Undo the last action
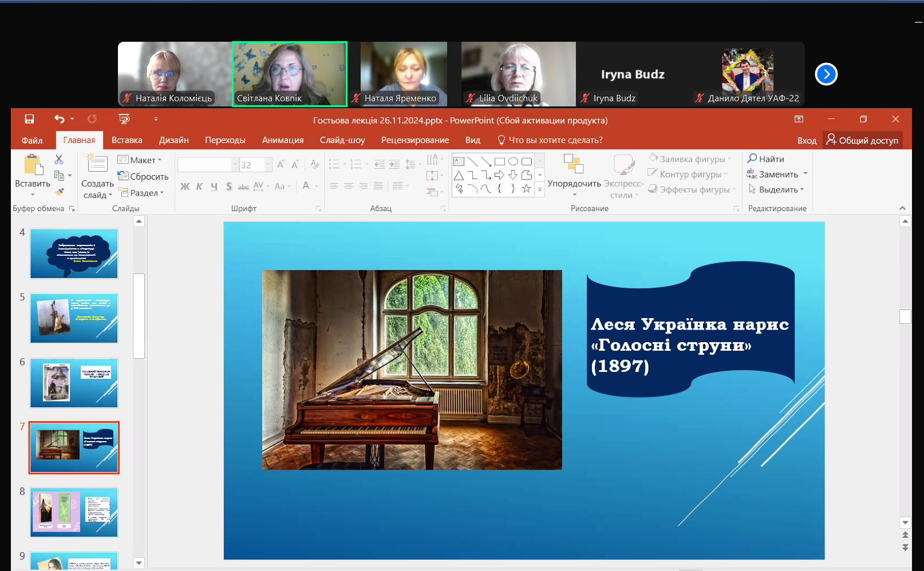 coord(60,119)
